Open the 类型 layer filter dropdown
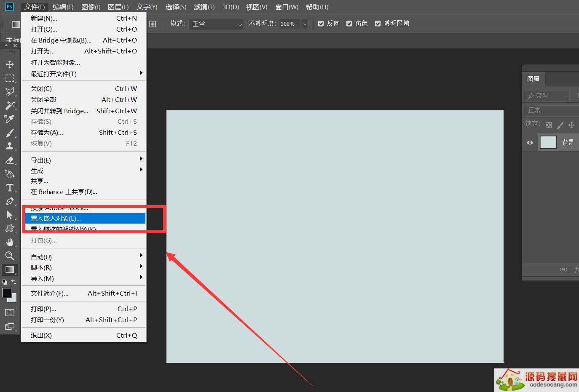 point(547,96)
